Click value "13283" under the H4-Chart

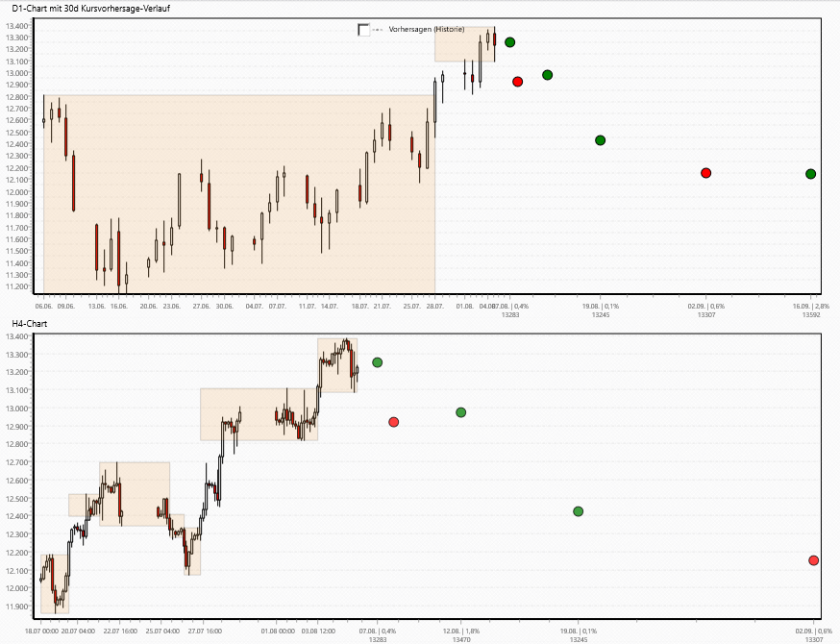(x=378, y=640)
